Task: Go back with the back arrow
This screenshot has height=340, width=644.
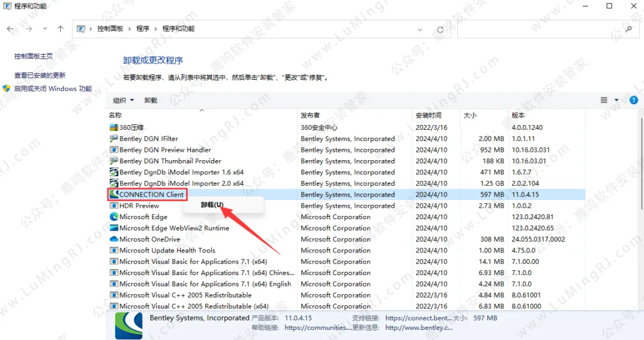Action: tap(10, 29)
